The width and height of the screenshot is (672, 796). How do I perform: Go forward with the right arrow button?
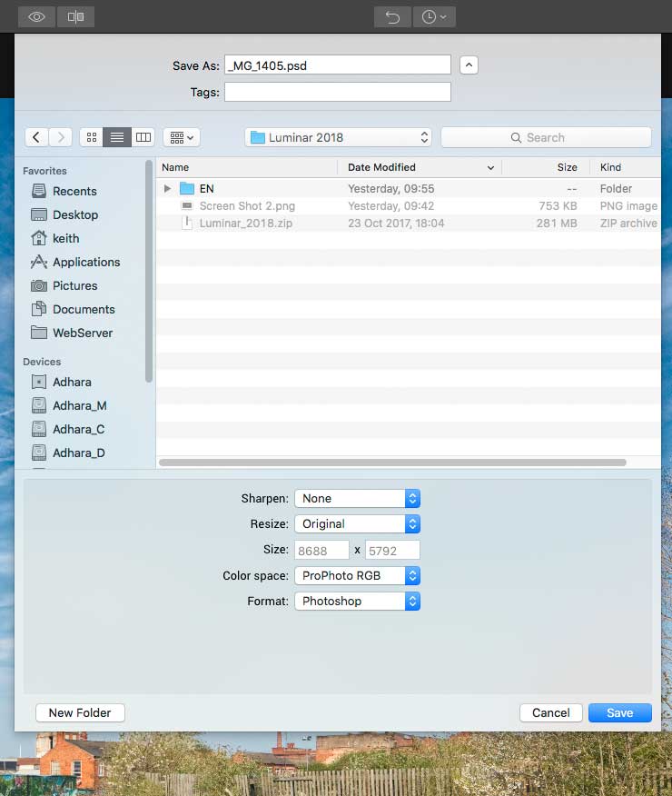click(60, 137)
